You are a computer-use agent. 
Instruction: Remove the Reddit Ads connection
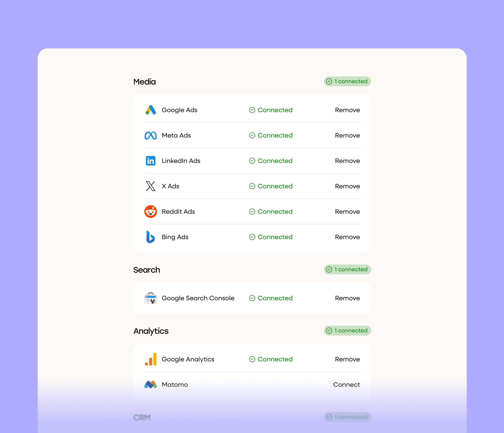pyautogui.click(x=347, y=212)
